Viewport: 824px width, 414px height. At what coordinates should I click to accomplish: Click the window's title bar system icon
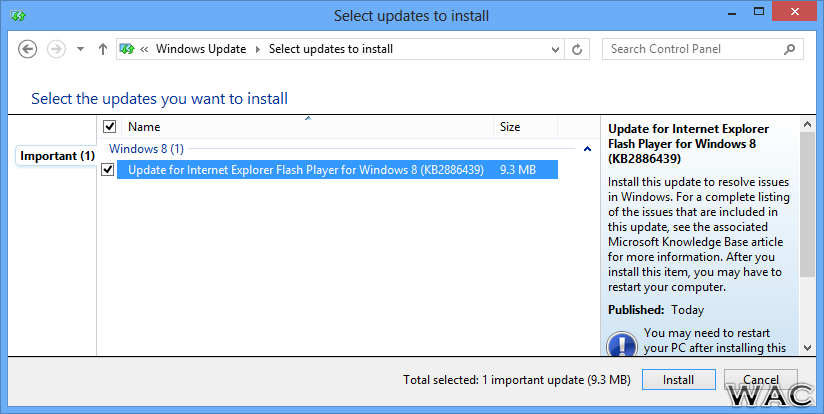coord(18,16)
